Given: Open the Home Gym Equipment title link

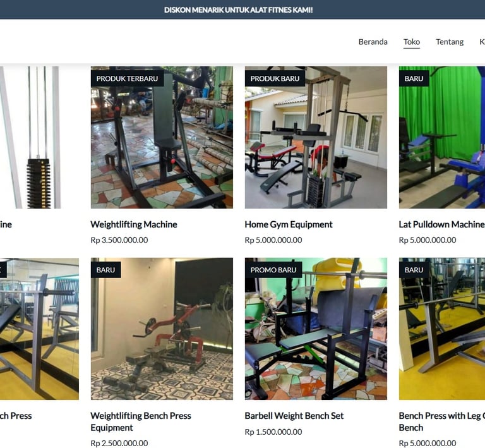Looking at the screenshot, I should tap(288, 224).
